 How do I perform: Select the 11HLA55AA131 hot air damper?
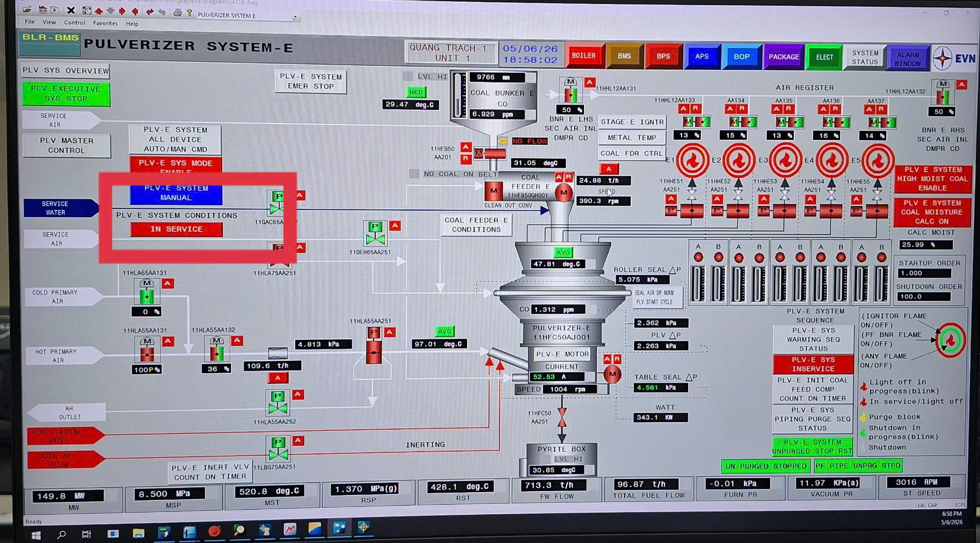coord(147,350)
